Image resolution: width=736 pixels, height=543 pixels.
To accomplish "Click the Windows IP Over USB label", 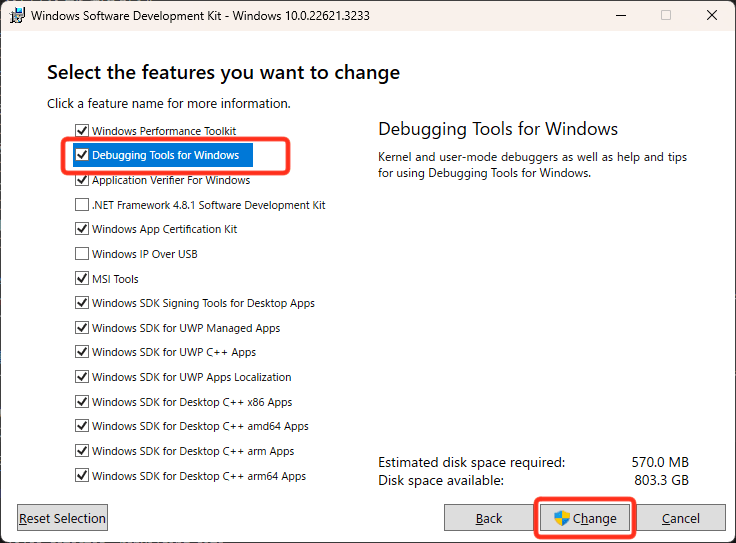I will [x=145, y=254].
